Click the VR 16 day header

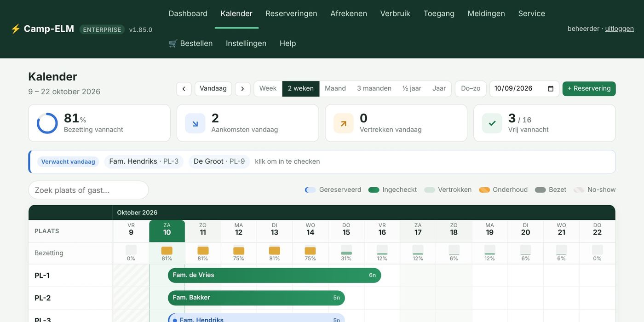[382, 231]
